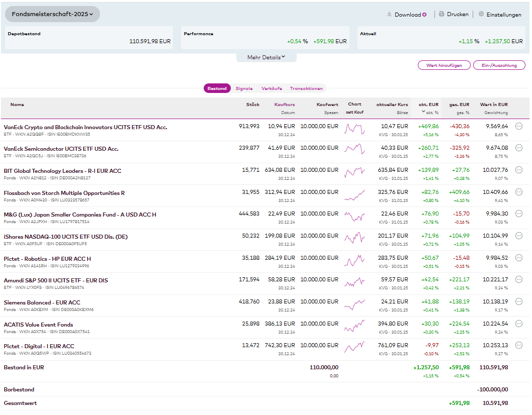This screenshot has height=415, width=532.
Task: Open options menu for iShares NASDAQ-100 row
Action: [x=519, y=236]
